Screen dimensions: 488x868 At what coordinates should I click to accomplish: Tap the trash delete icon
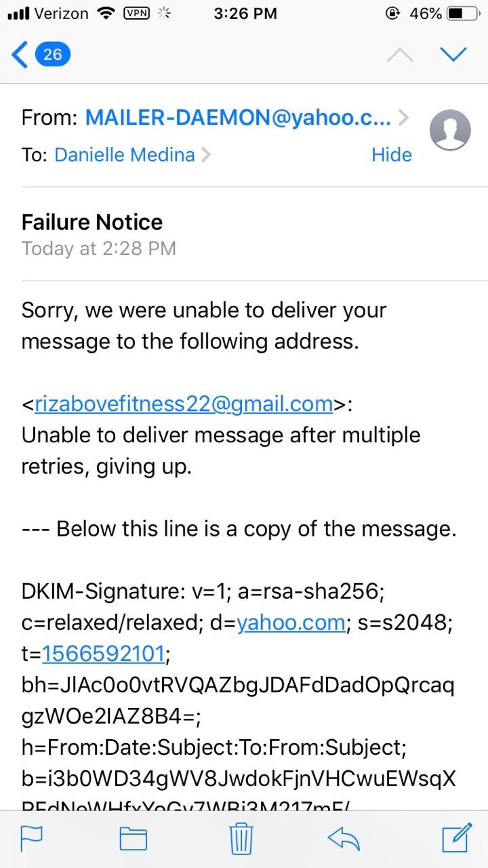tap(241, 838)
